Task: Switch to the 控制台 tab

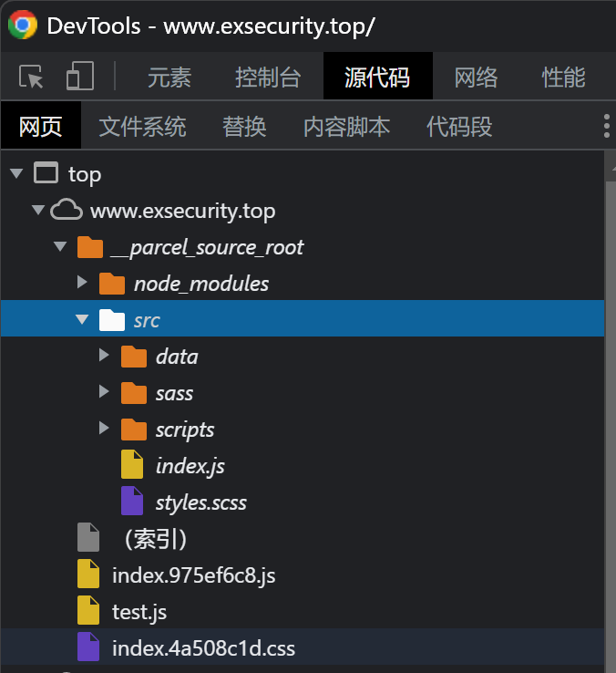Action: pyautogui.click(x=268, y=78)
